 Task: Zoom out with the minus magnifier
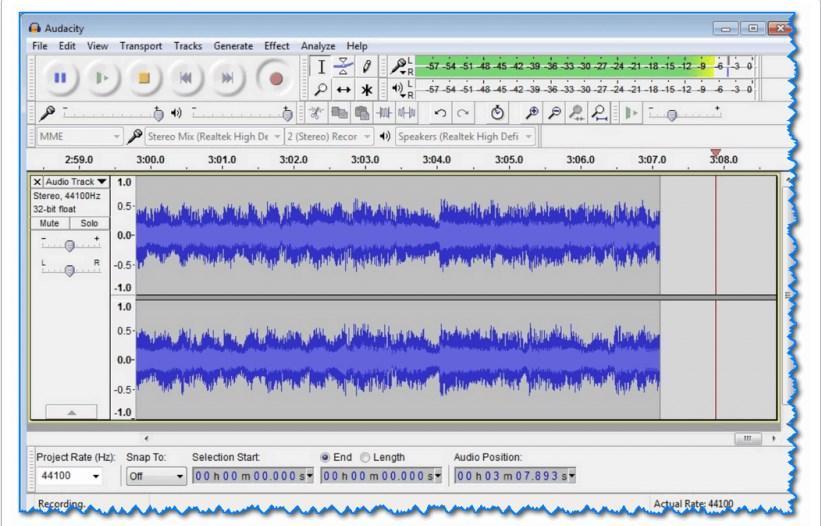pos(554,113)
